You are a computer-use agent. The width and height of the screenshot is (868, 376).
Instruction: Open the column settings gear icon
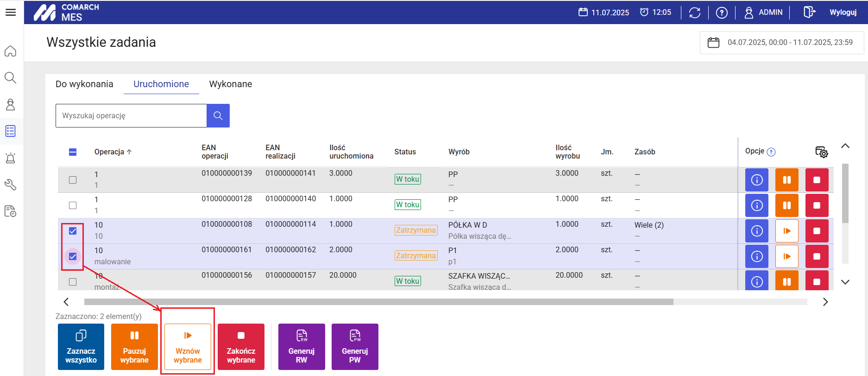pyautogui.click(x=821, y=152)
